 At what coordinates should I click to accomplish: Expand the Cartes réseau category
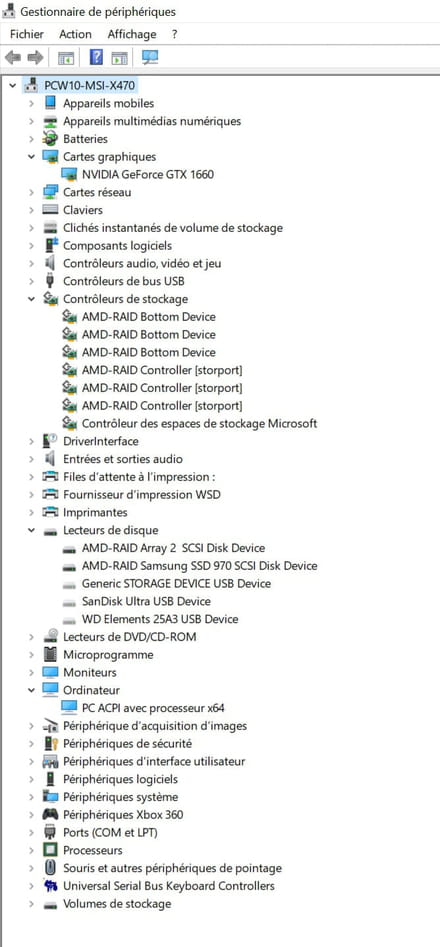click(x=31, y=193)
